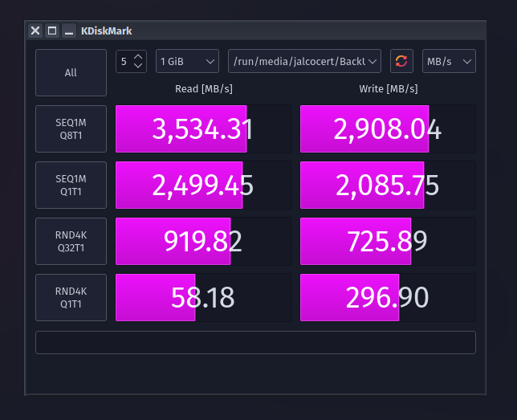This screenshot has height=420, width=517.
Task: Start the SEQ1M Q1T1 benchmark
Action: coord(71,185)
